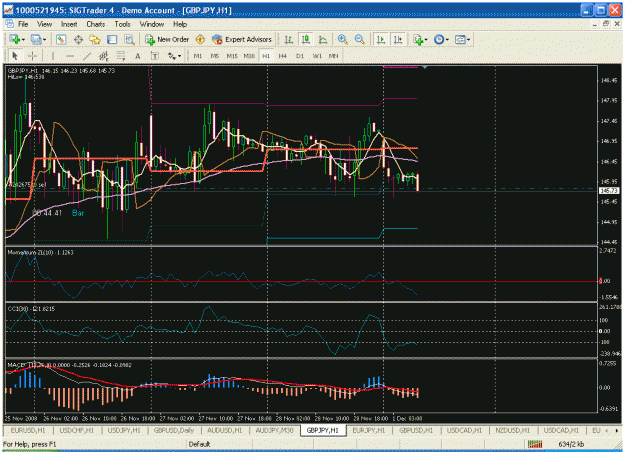Click the New Chart icon
Screen dimensions: 625x452
(15, 39)
